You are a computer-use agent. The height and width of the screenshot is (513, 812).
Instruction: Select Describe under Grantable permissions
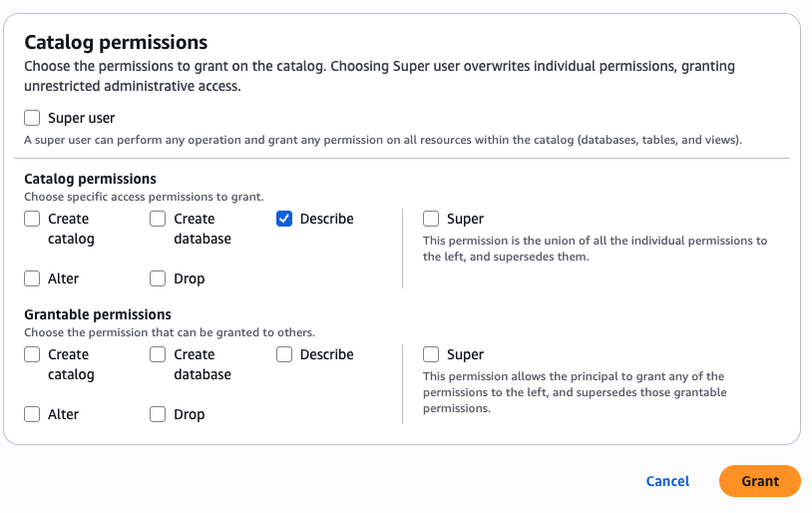point(284,354)
